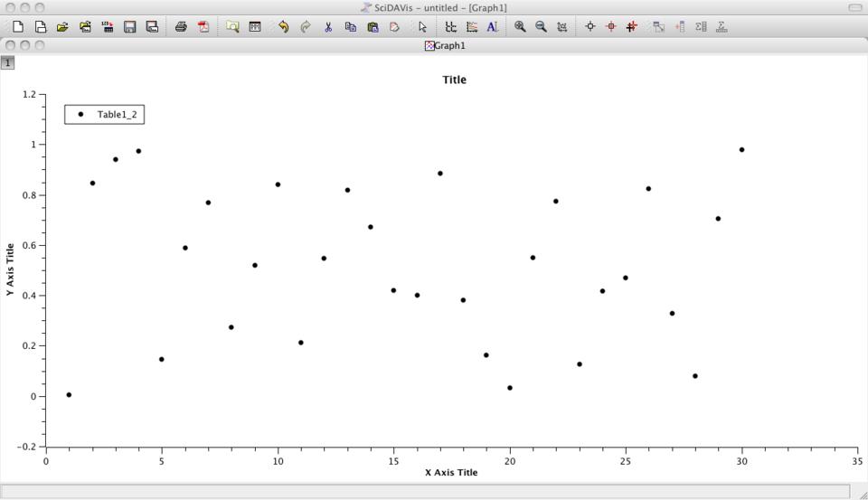Click the graph title text "Title"

[x=454, y=80]
